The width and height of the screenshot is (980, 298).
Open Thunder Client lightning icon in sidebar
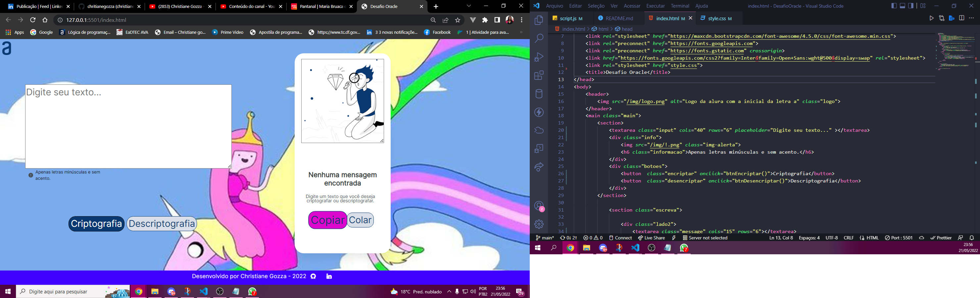(x=539, y=113)
